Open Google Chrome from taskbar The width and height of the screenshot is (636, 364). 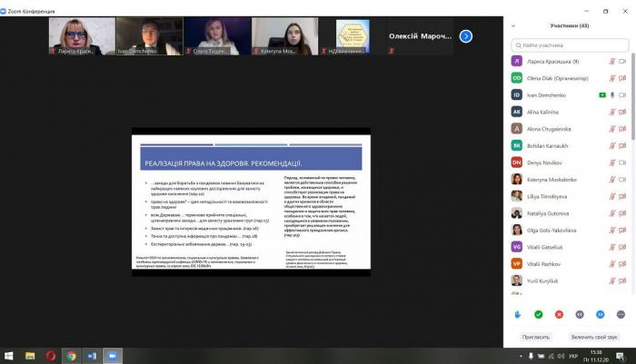coord(72,356)
